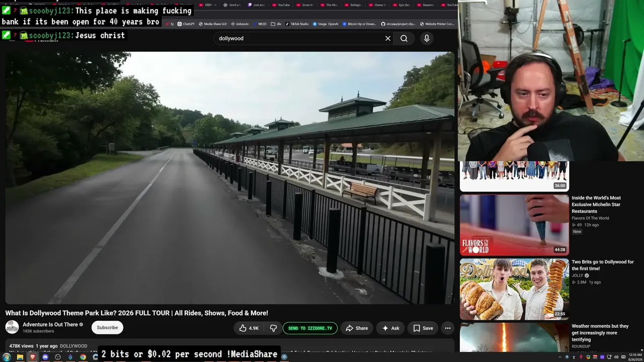644x362 pixels.
Task: Dislike the video with the thumbs-down icon
Action: coord(273,328)
